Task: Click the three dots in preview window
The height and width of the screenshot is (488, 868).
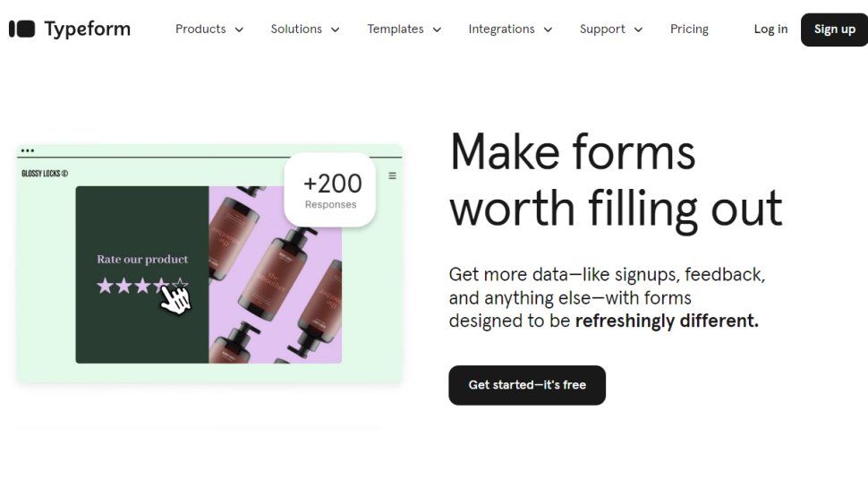Action: pos(28,150)
